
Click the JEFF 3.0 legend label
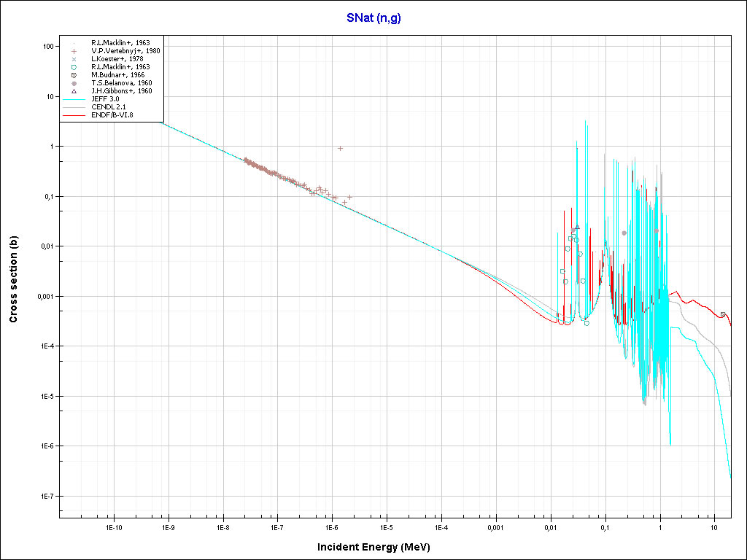[105, 99]
